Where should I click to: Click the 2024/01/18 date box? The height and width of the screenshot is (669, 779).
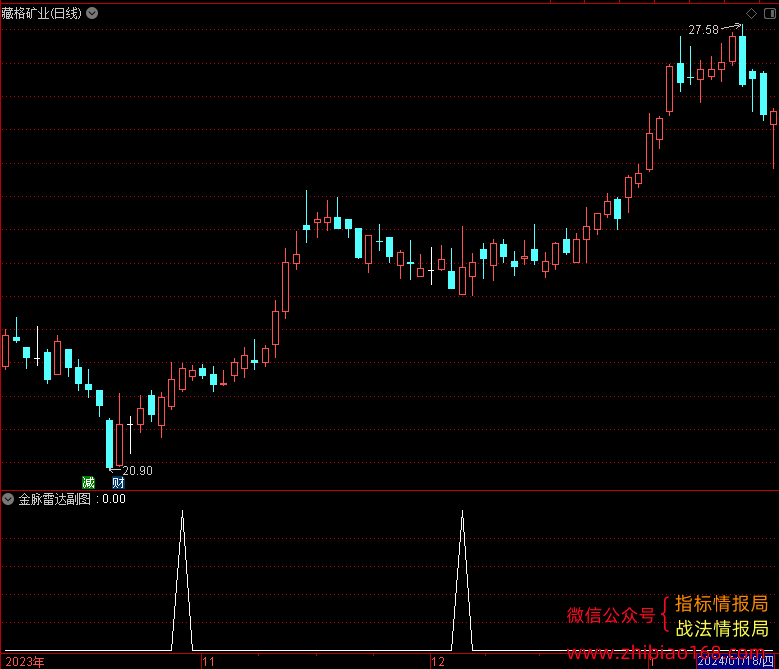point(735,661)
